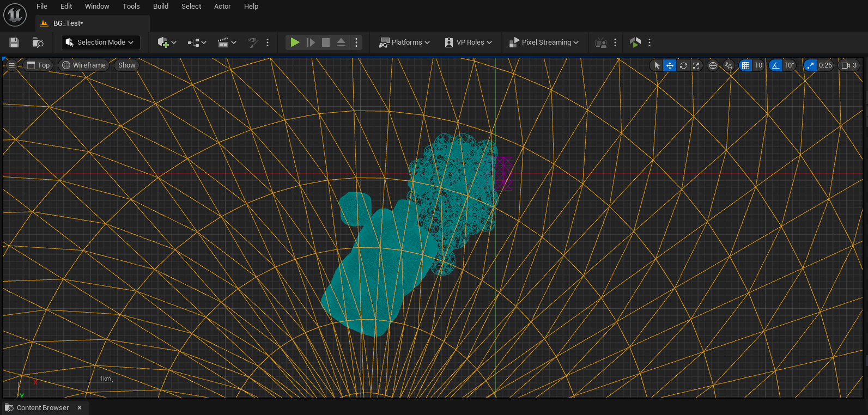Start Play in editor with green arrow

(295, 42)
